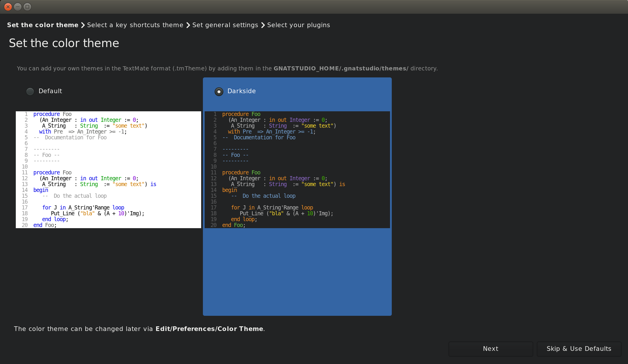Image resolution: width=628 pixels, height=364 pixels.
Task: Go to 'Set the color theme' breadcrumb step
Action: [x=43, y=25]
